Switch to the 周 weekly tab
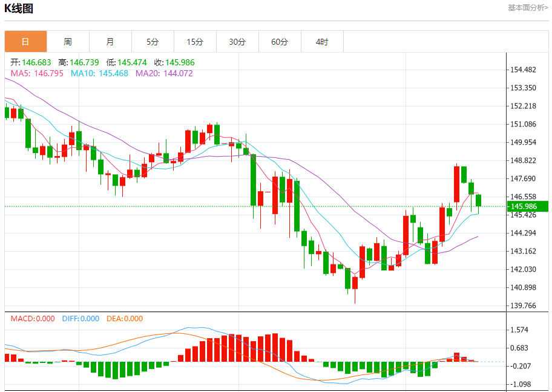552x392 pixels. point(68,42)
